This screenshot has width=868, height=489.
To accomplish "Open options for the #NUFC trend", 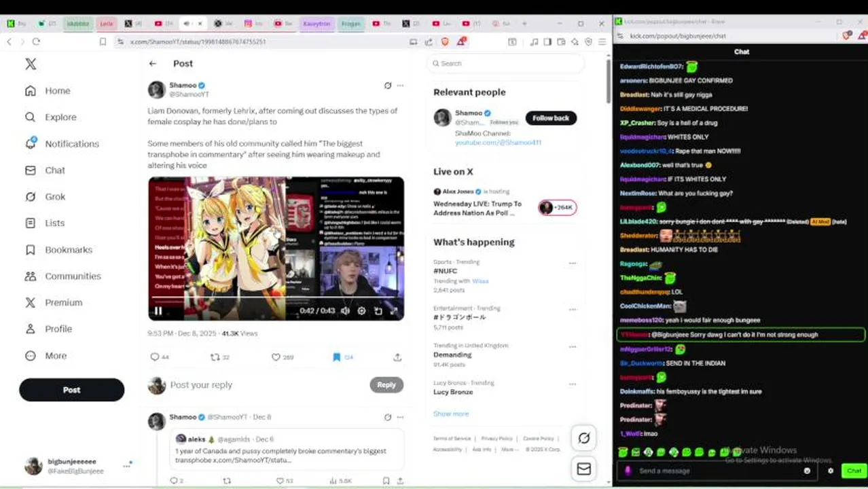I will pyautogui.click(x=573, y=264).
